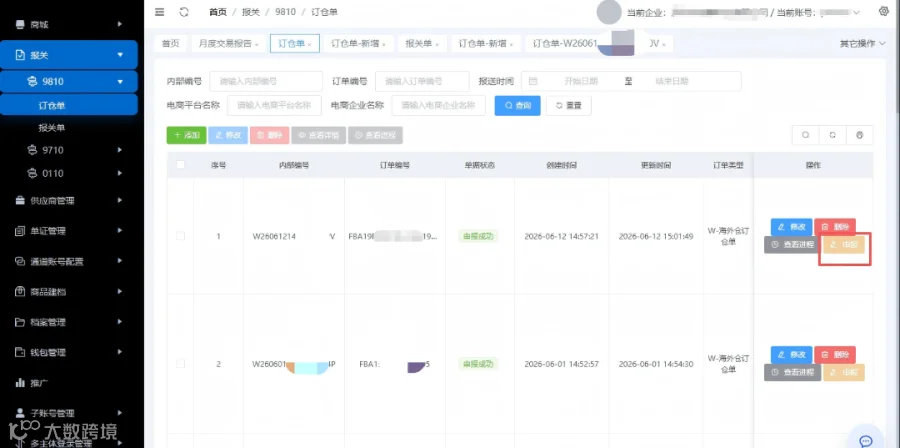
Task: Click the user avatar circle in header
Action: pos(609,12)
